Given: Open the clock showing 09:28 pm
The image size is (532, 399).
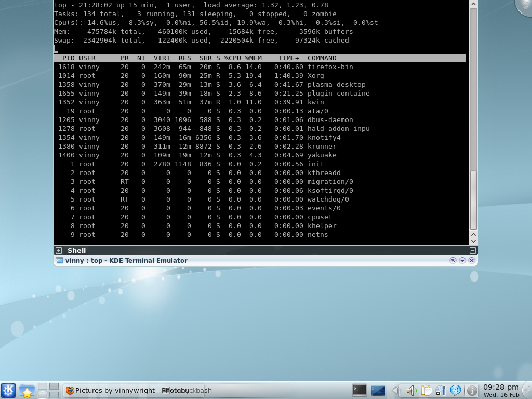Looking at the screenshot, I should point(501,391).
